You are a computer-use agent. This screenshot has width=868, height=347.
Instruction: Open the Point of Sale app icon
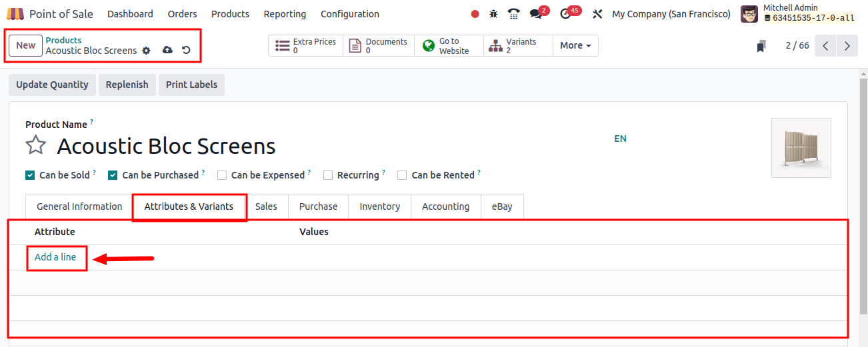pos(15,14)
